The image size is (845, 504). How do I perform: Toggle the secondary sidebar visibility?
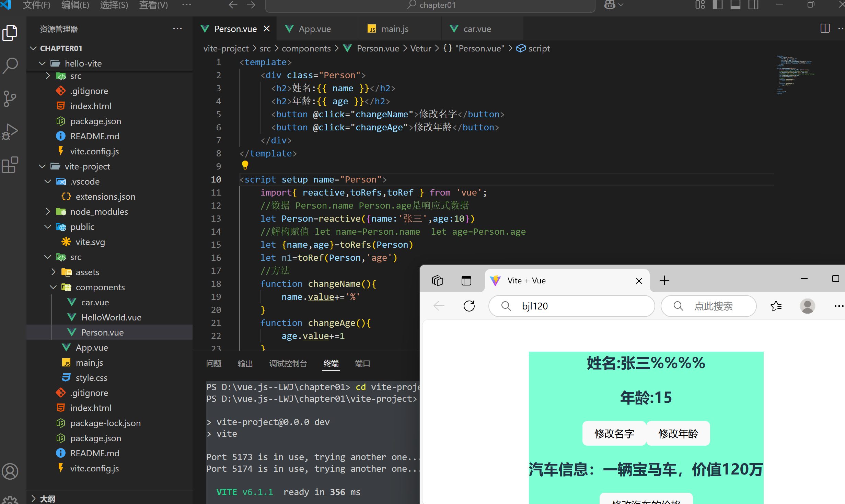(x=753, y=5)
